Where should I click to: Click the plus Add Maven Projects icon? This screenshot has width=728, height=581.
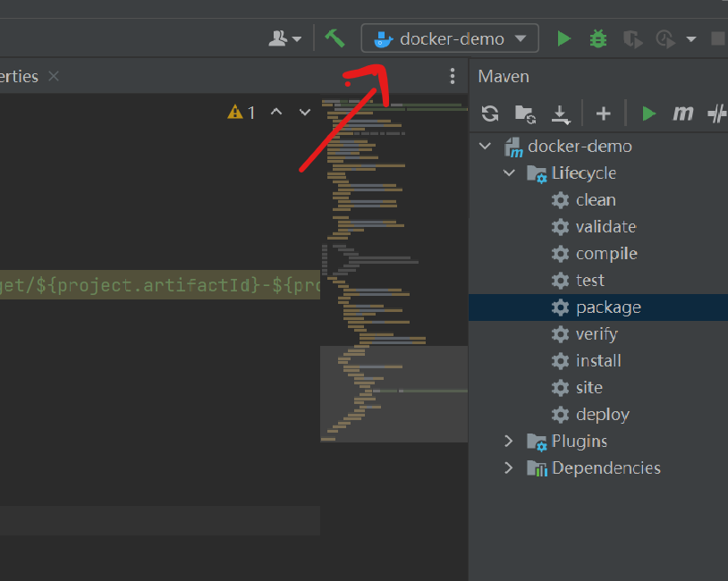(x=603, y=114)
